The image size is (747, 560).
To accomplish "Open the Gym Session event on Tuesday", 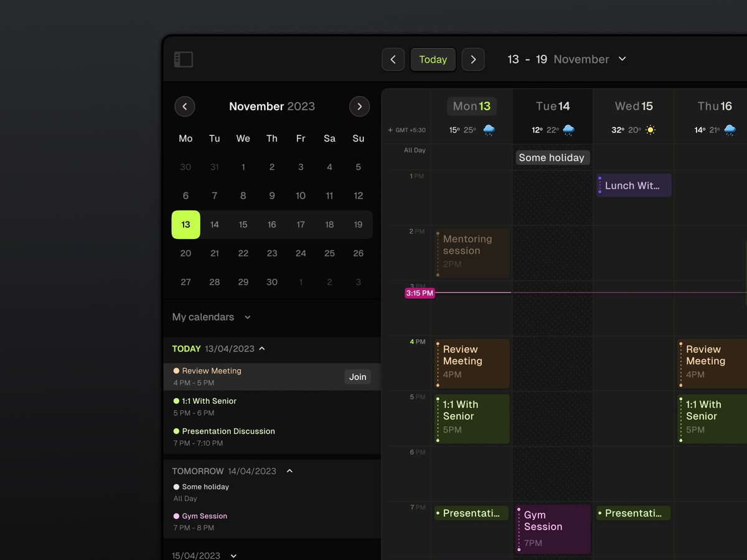I will (x=553, y=529).
